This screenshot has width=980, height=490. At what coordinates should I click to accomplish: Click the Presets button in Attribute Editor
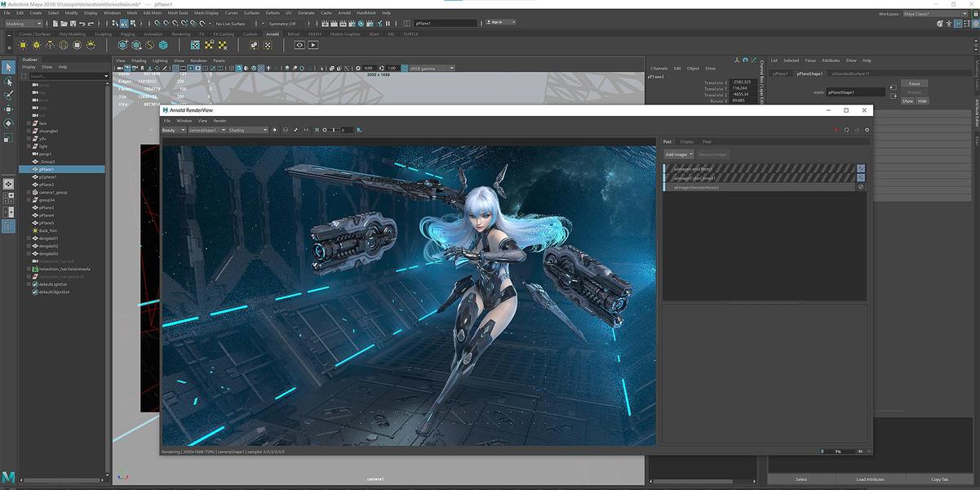point(914,92)
